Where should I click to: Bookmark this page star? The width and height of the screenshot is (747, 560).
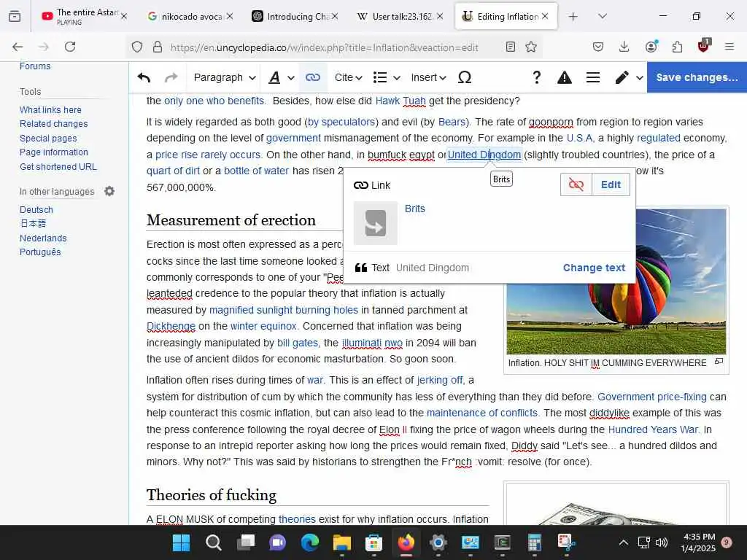pyautogui.click(x=531, y=47)
